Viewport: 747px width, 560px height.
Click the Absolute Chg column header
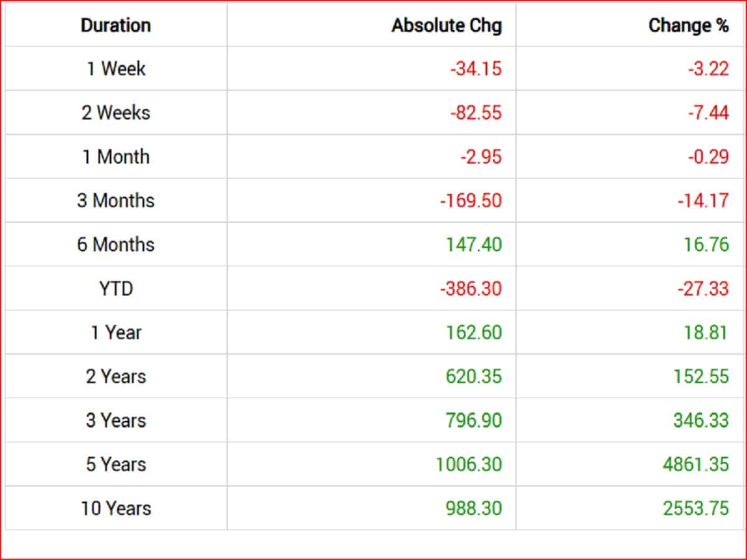pos(446,26)
